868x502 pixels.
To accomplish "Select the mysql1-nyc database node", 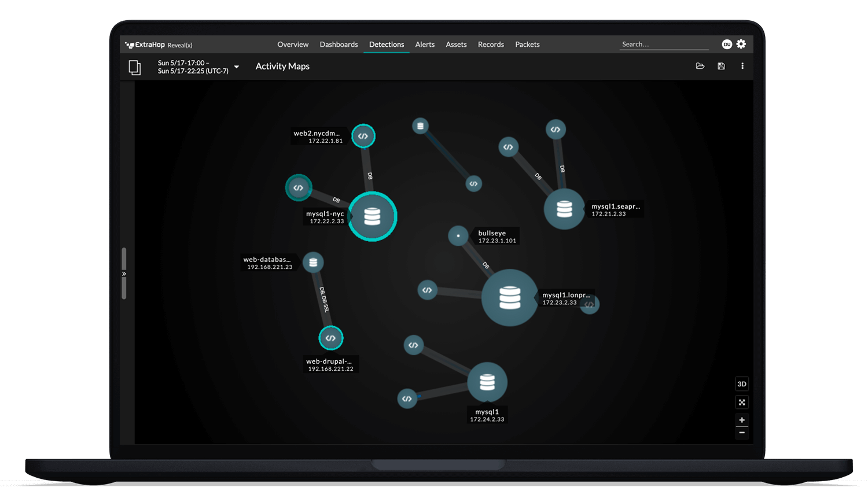I will coord(372,216).
